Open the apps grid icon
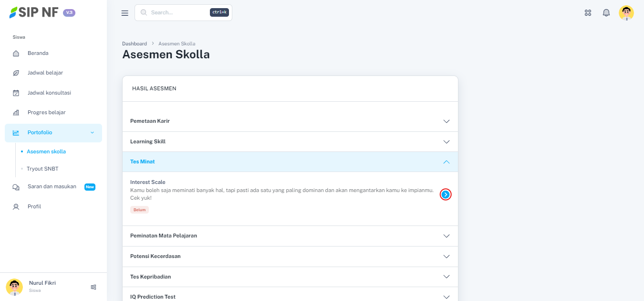Viewport: 644px width, 301px height. point(588,13)
